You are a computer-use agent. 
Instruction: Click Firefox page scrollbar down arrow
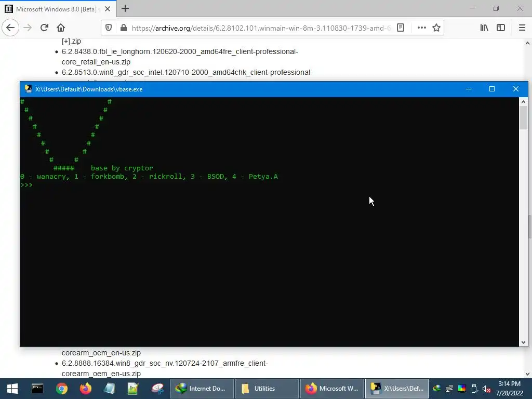527,374
